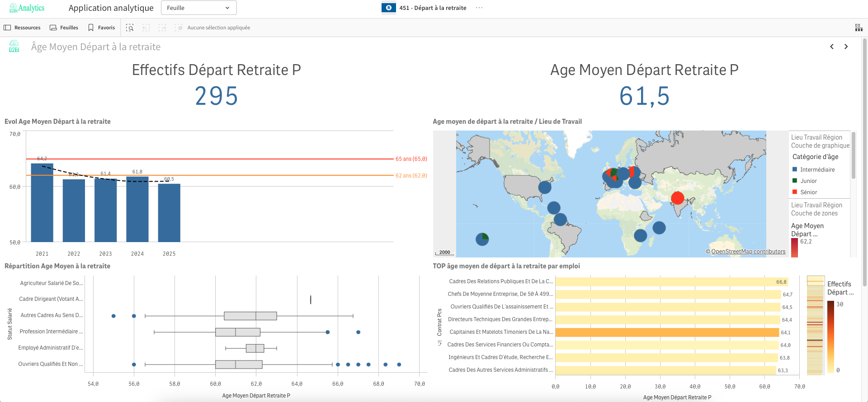Open the Feuilles tab
Viewport: 868px width, 402px height.
coord(64,28)
